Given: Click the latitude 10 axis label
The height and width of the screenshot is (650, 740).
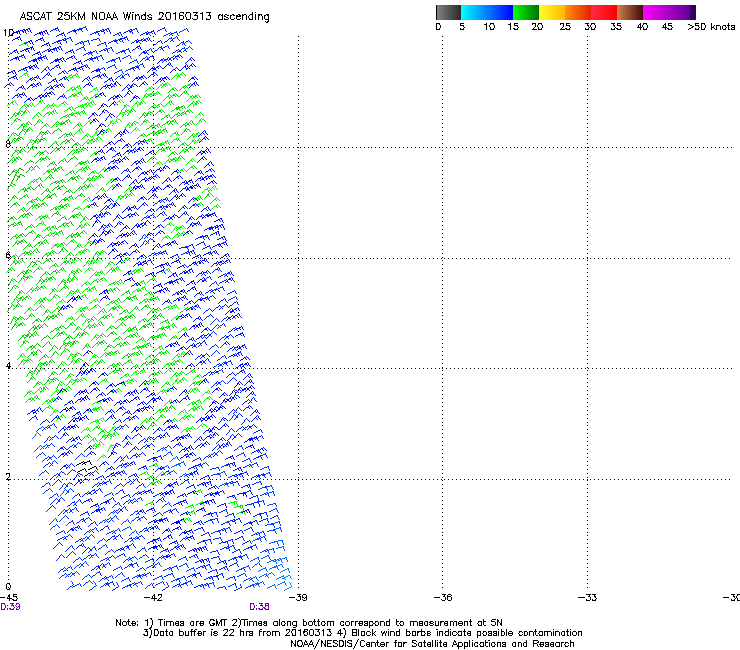Looking at the screenshot, I should coord(8,33).
